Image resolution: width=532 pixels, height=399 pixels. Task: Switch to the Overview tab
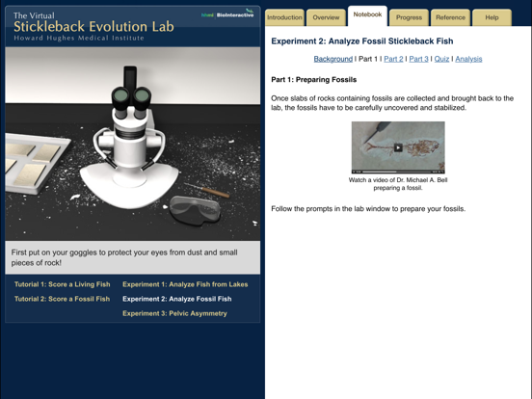326,17
